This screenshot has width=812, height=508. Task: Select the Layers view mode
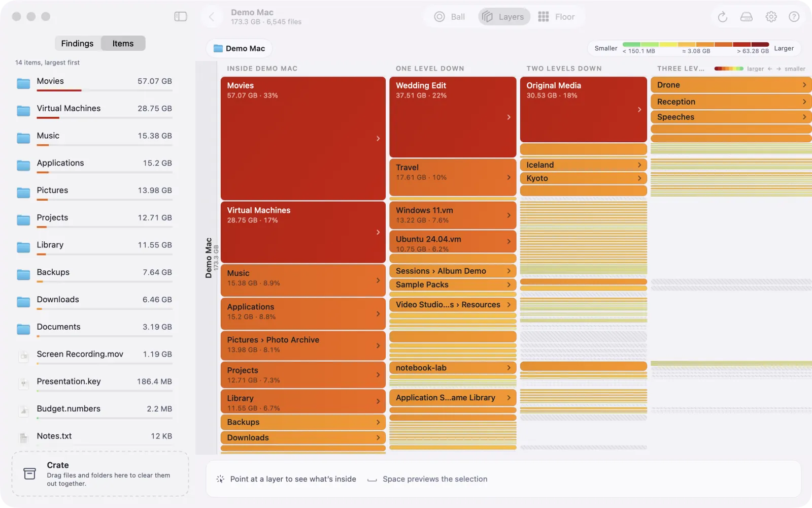[503, 17]
